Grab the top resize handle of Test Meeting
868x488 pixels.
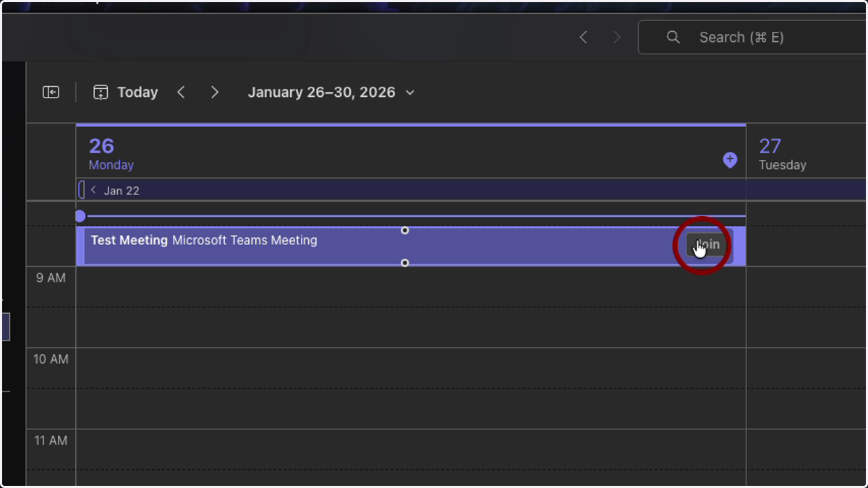405,231
